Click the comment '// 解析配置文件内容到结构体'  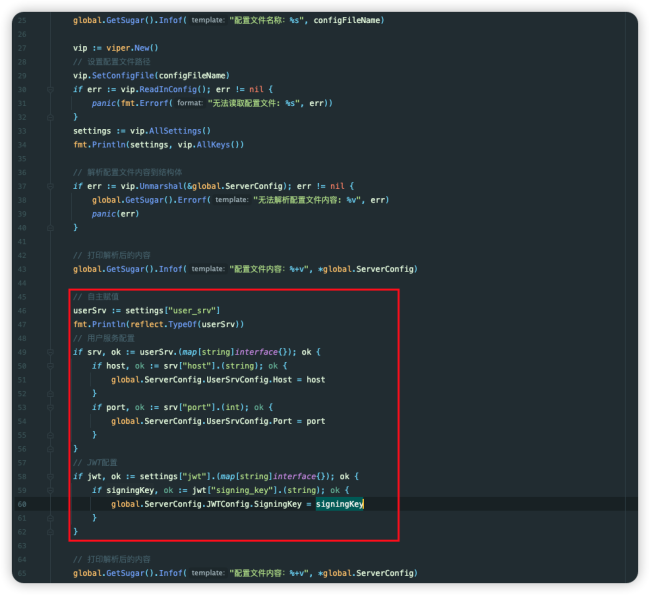[127, 172]
